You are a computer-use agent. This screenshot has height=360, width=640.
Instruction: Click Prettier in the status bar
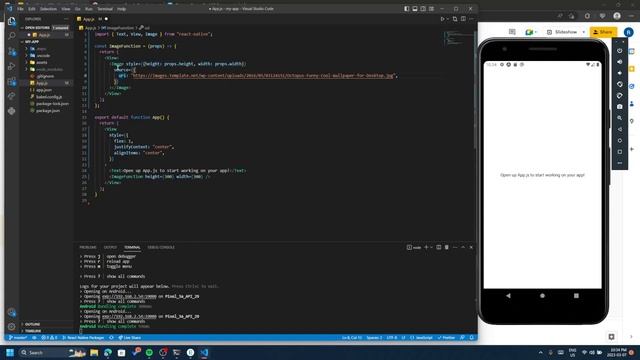[446, 338]
